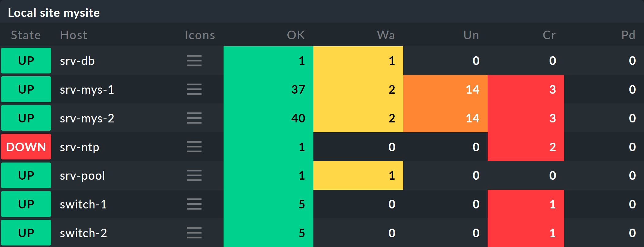Open the action menu icon for srv-mys-1
The height and width of the screenshot is (247, 644).
pos(194,89)
